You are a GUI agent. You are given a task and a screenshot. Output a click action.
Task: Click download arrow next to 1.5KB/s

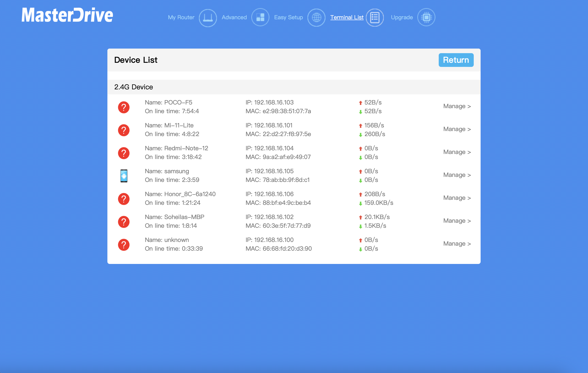[360, 226]
